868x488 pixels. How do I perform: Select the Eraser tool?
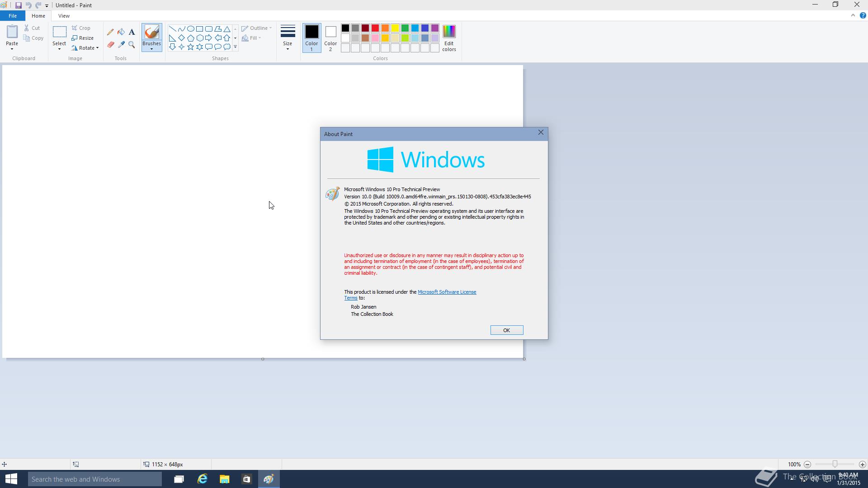point(110,45)
